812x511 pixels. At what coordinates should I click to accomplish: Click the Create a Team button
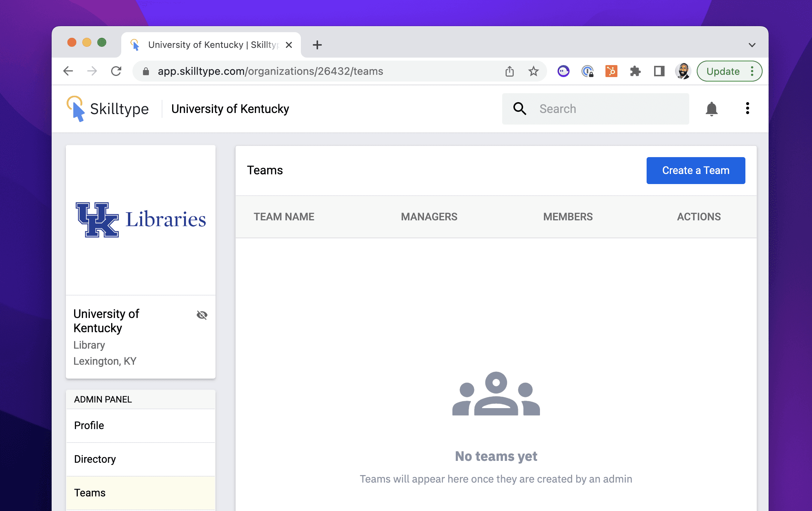pos(696,171)
